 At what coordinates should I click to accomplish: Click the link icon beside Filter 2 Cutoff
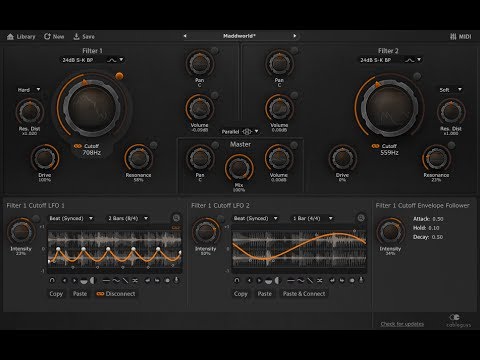coord(375,146)
